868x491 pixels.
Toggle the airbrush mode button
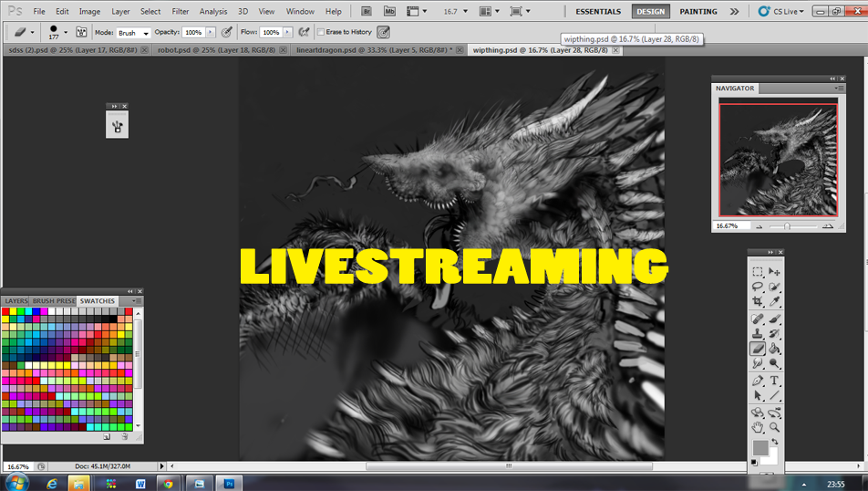(x=303, y=32)
